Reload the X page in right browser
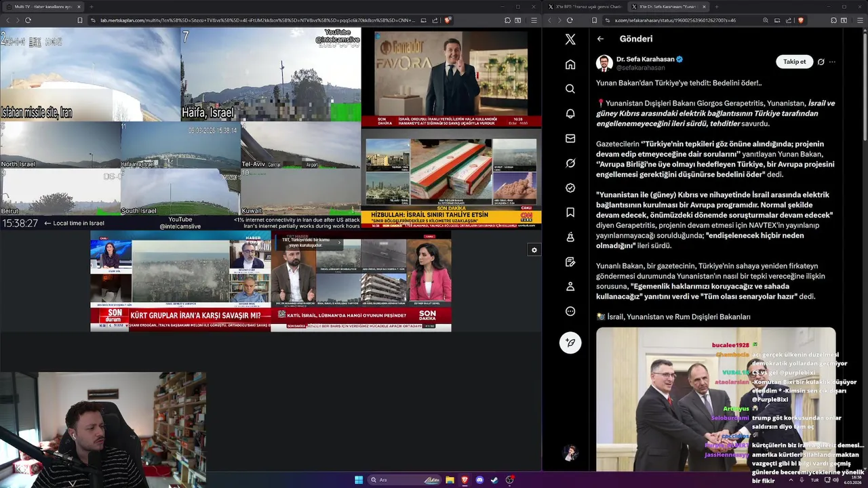The width and height of the screenshot is (868, 488). [x=570, y=20]
